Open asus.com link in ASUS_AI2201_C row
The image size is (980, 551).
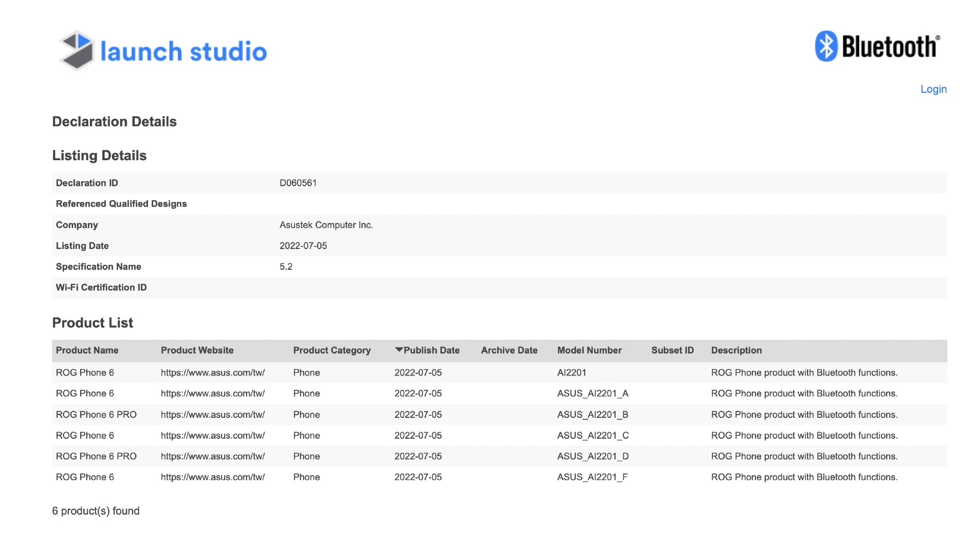213,436
